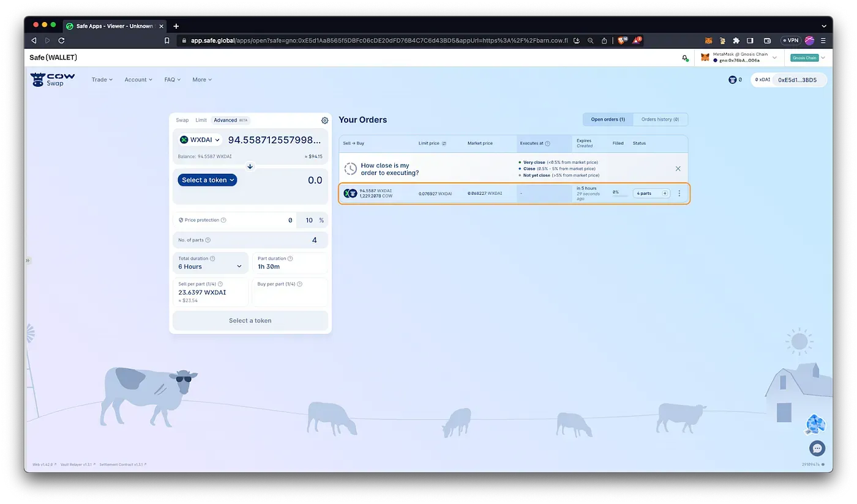Viewport: 857px width, 504px height.
Task: Open the WXDAI token selector
Action: click(200, 140)
